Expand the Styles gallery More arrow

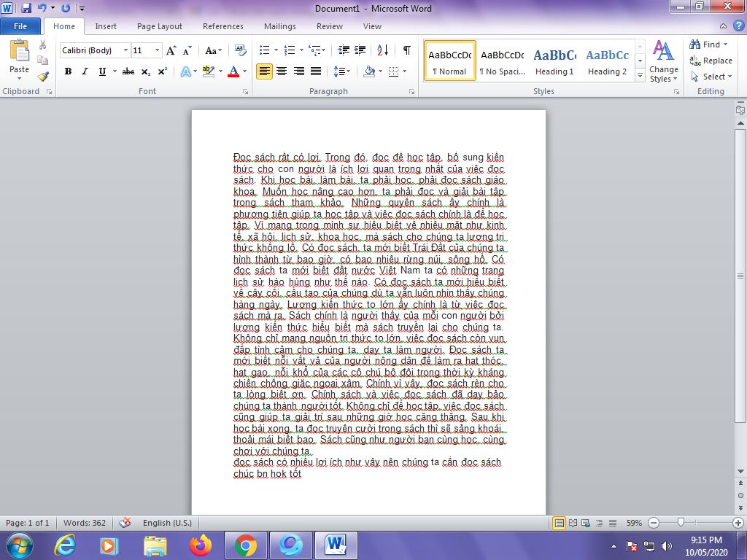(x=640, y=75)
